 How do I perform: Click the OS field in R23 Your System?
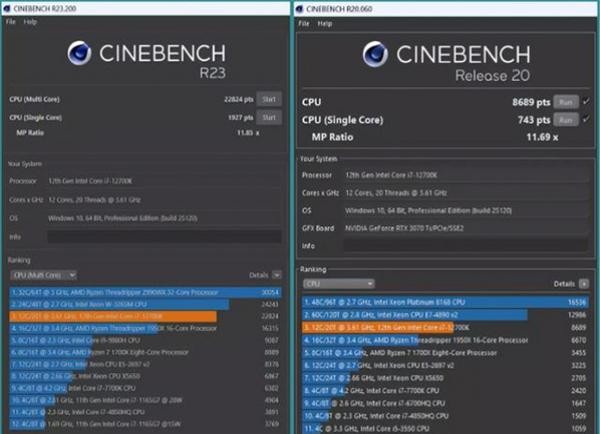click(x=165, y=218)
